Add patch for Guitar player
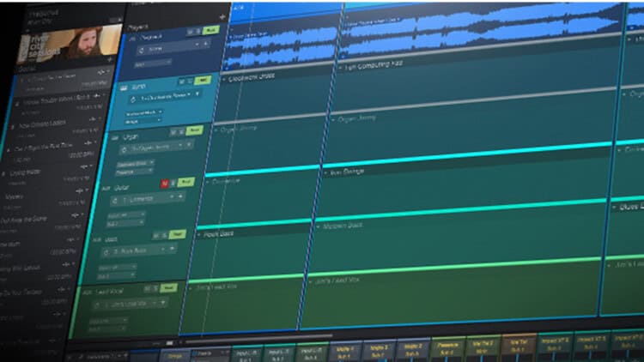Screen dimensions: 644x362 (x=180, y=197)
